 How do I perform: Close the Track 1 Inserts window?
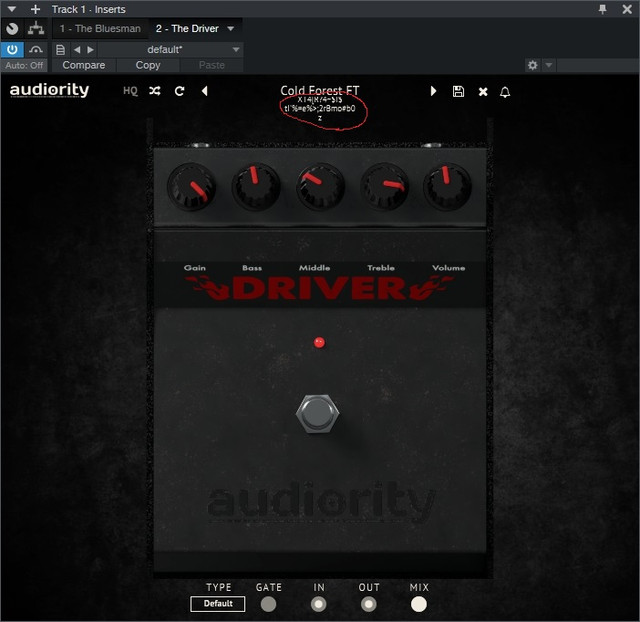(627, 9)
